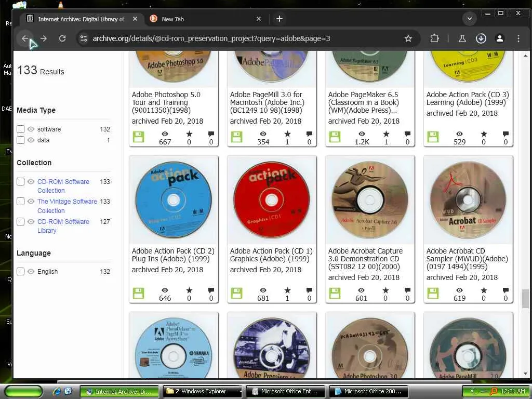Image resolution: width=532 pixels, height=399 pixels.
Task: Click the scrollbar down arrow
Action: pos(525,374)
